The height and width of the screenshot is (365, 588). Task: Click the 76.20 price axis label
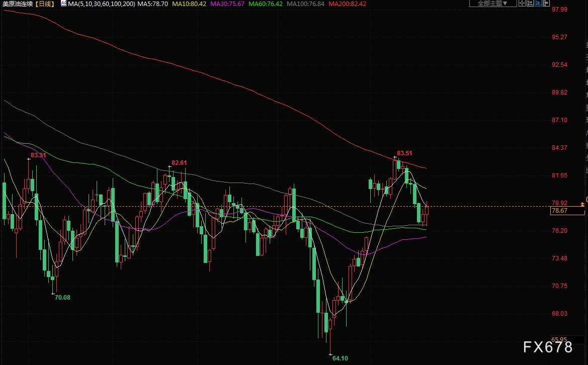(559, 230)
